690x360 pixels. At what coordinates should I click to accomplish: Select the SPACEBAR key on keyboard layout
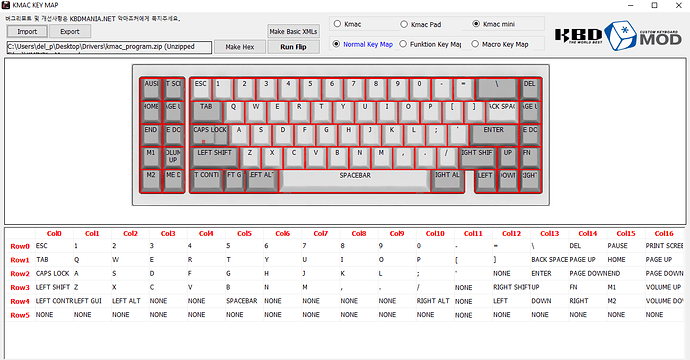[355, 180]
